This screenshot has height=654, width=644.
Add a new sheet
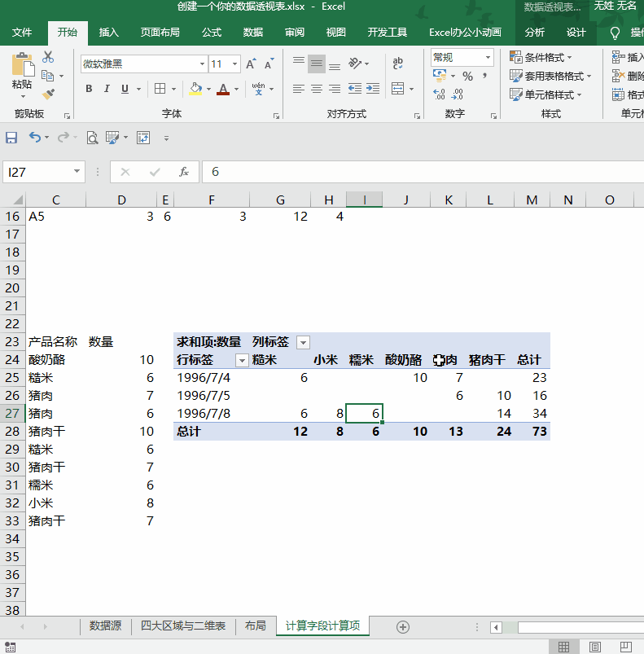point(403,627)
